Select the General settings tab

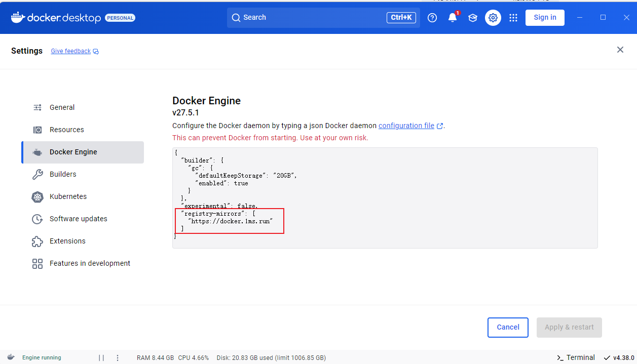pos(62,107)
